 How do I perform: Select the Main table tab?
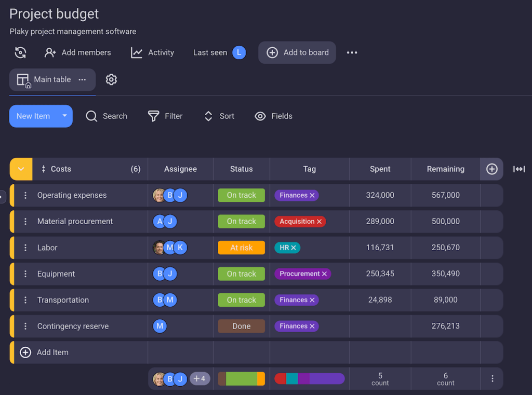[46, 79]
